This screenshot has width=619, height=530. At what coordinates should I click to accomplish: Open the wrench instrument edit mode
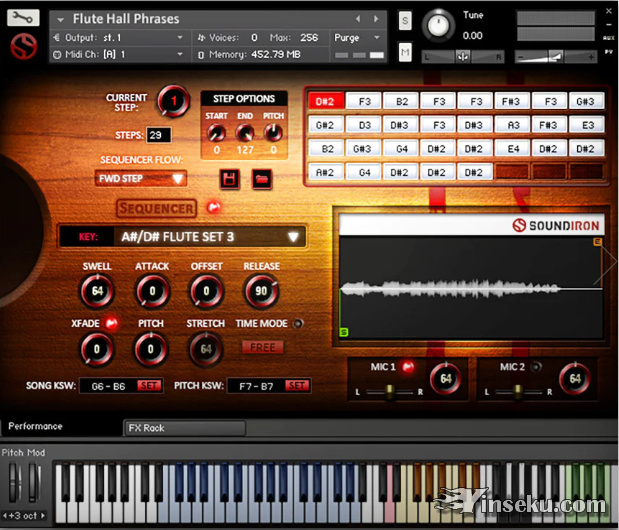click(x=24, y=18)
